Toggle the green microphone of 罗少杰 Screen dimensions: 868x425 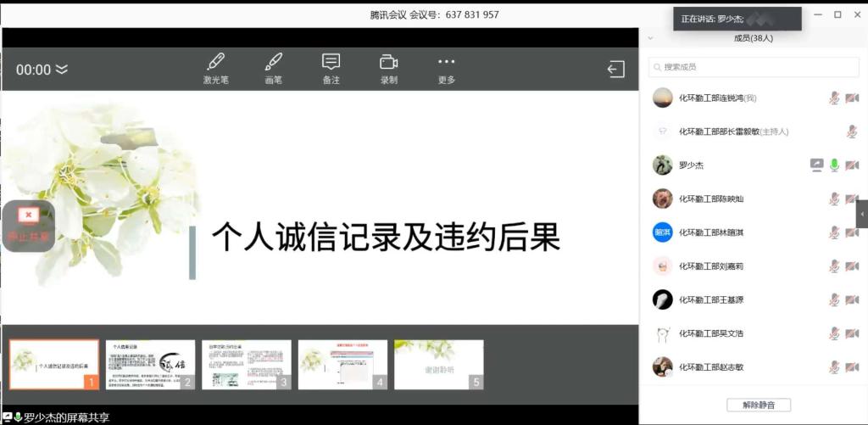click(834, 165)
